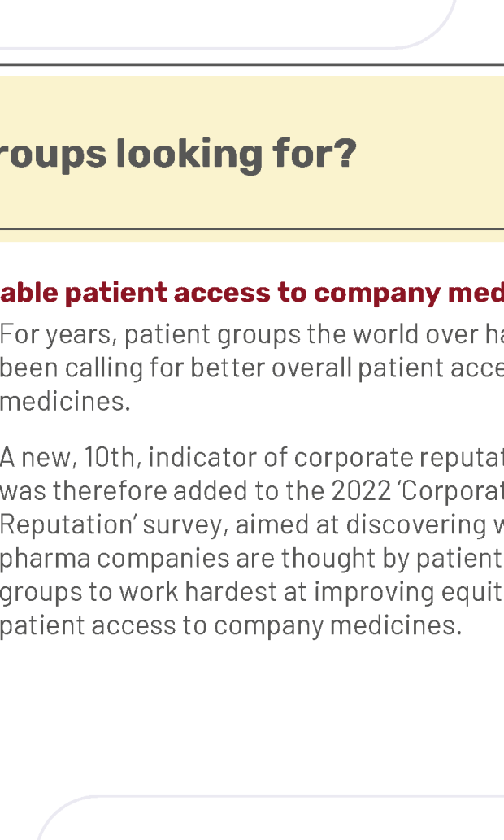Click the line starting "pharma companies are thought"
Screen dimensions: 504x840
coord(252,558)
